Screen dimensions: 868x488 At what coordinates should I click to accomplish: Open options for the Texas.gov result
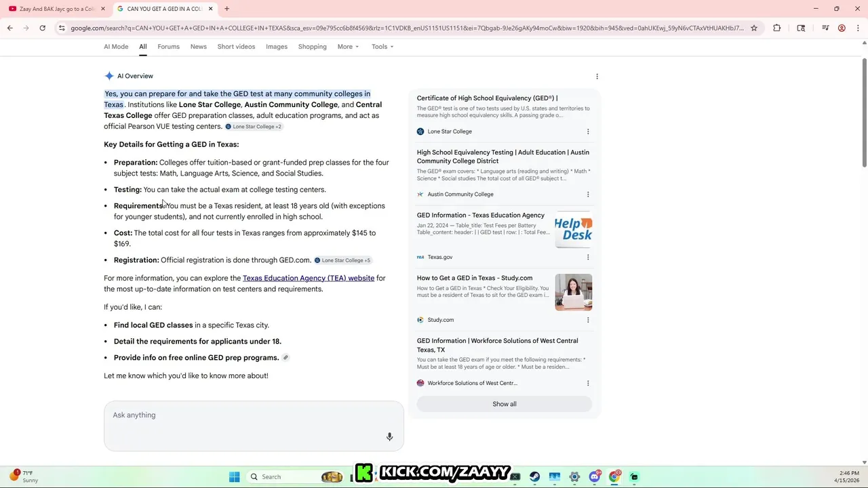[x=588, y=257]
